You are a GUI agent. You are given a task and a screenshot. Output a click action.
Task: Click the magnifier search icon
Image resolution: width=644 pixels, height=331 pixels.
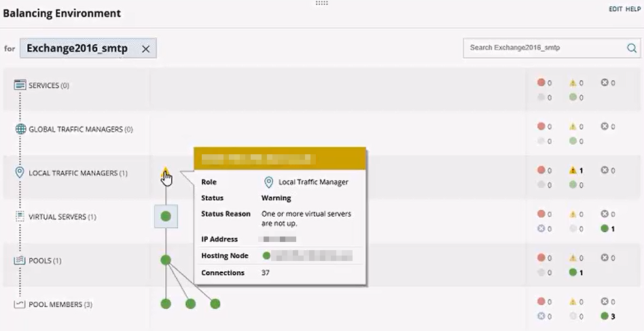tap(631, 48)
